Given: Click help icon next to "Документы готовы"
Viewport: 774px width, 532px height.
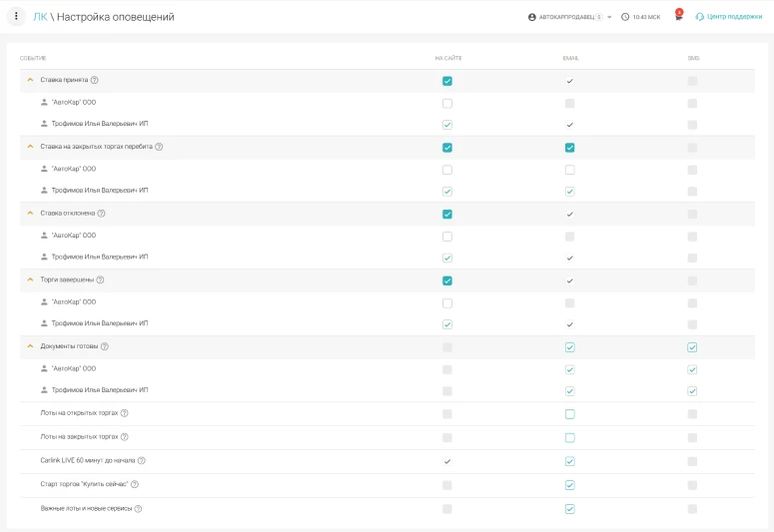Looking at the screenshot, I should click(x=105, y=346).
